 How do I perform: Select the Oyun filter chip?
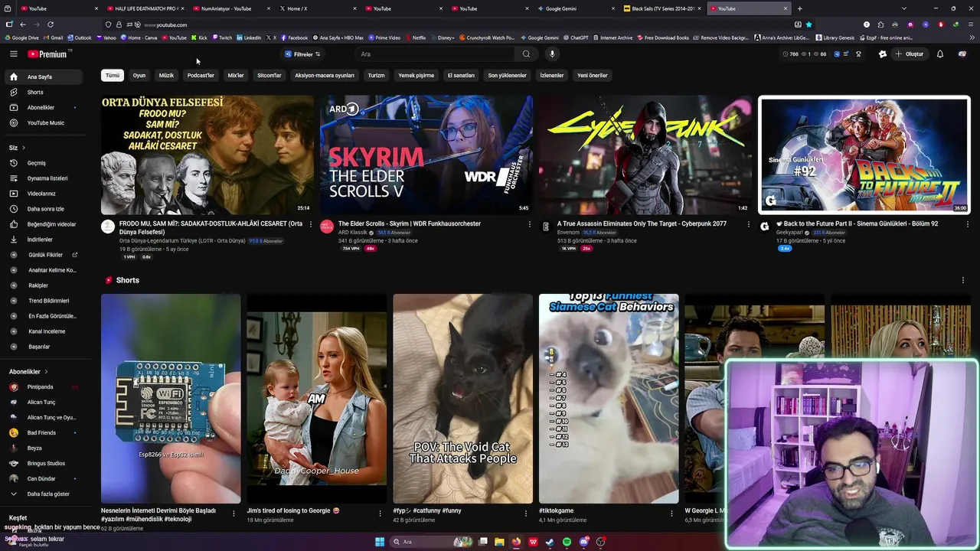click(139, 76)
